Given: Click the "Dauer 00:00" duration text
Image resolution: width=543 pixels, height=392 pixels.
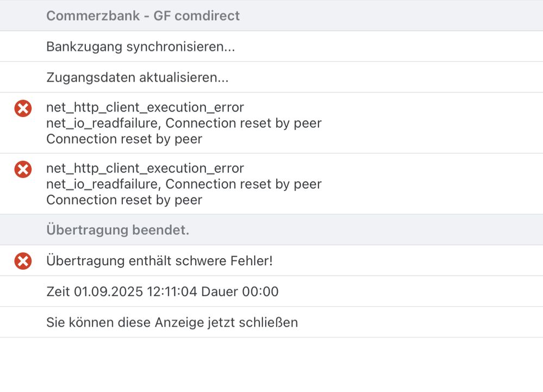Looking at the screenshot, I should 240,292.
